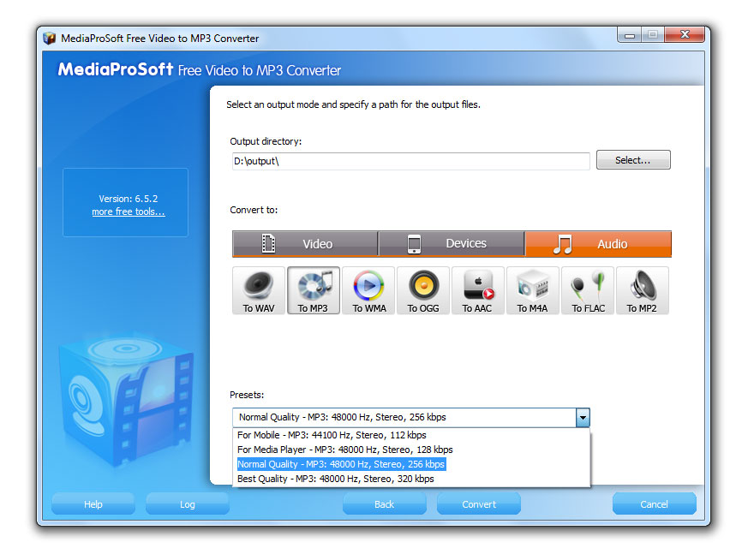Select the For Media Player 128 kbps preset

coord(411,450)
